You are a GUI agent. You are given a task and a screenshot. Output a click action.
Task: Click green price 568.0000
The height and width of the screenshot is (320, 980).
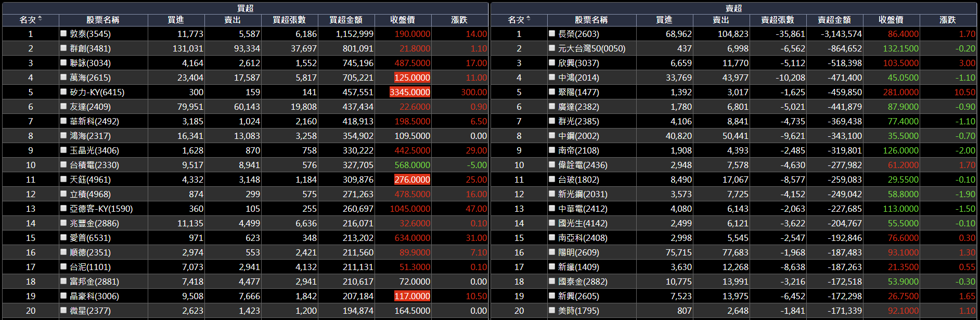412,165
